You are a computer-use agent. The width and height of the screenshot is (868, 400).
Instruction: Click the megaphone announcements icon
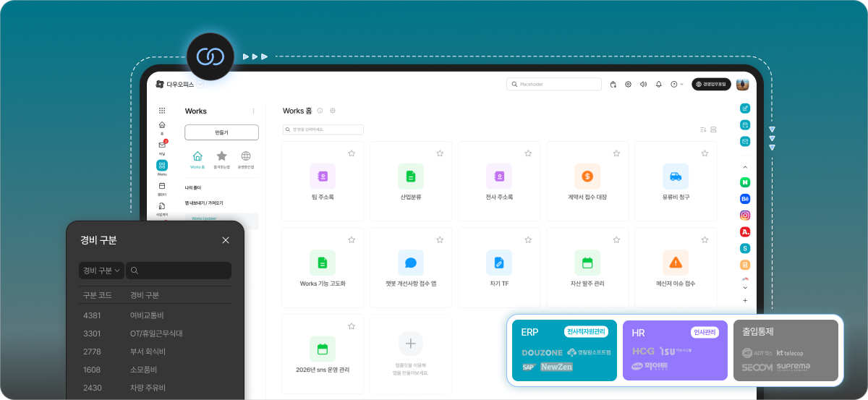coord(643,85)
